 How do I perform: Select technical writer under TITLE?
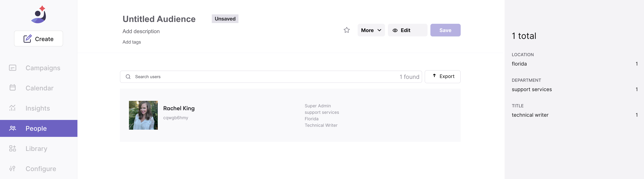click(x=574, y=115)
